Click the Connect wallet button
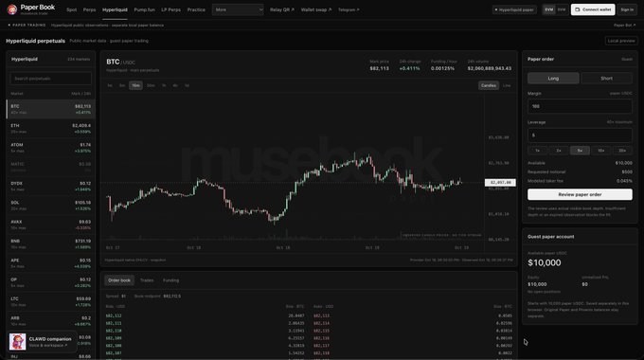 [x=593, y=9]
